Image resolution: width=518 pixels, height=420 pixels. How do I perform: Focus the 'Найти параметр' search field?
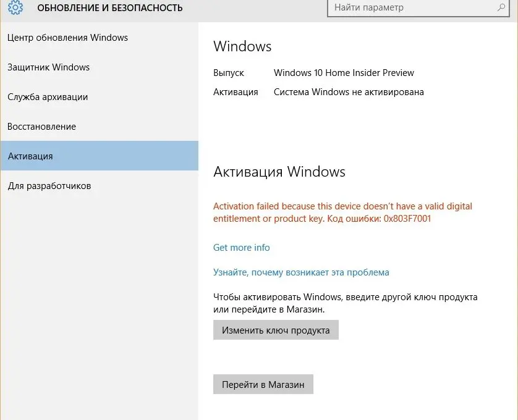(418, 7)
